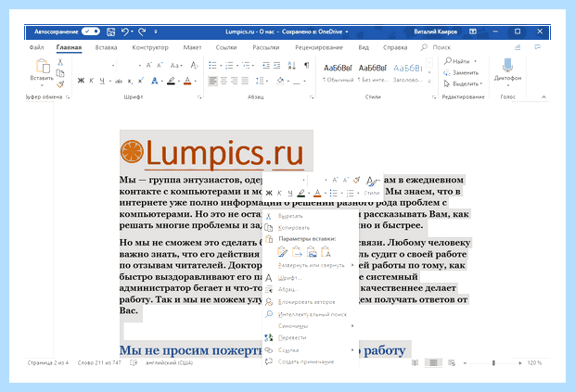Click the zoom slider handle in the status bar
Image resolution: width=575 pixels, height=392 pixels.
click(x=493, y=363)
